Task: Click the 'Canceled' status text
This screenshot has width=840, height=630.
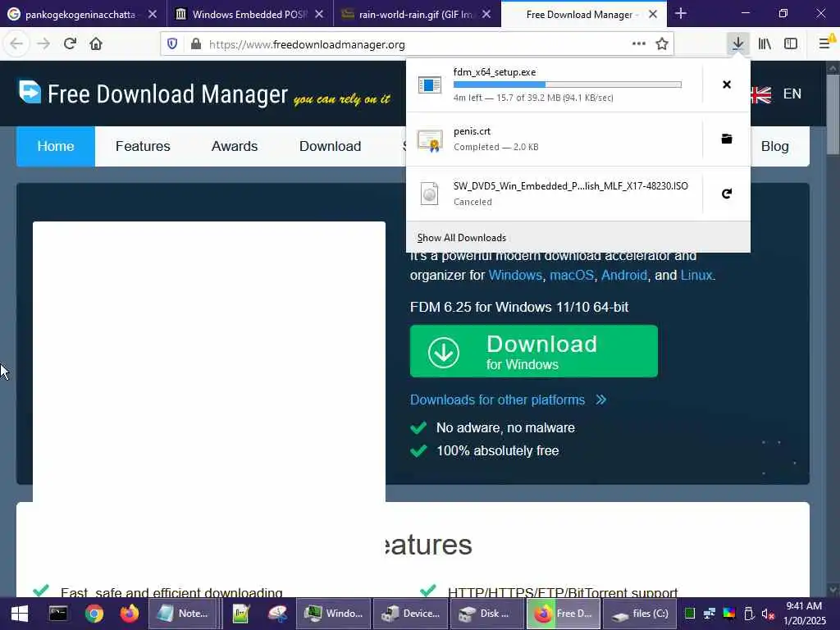Action: [472, 202]
